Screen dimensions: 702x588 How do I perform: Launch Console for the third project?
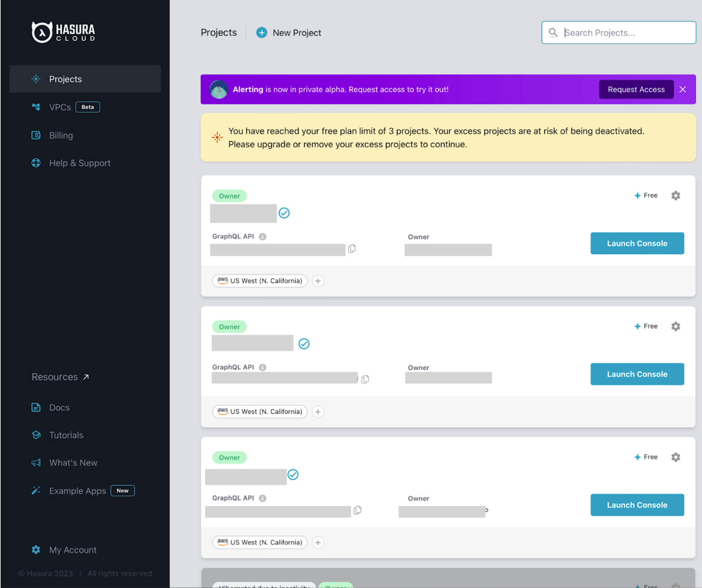pyautogui.click(x=637, y=505)
